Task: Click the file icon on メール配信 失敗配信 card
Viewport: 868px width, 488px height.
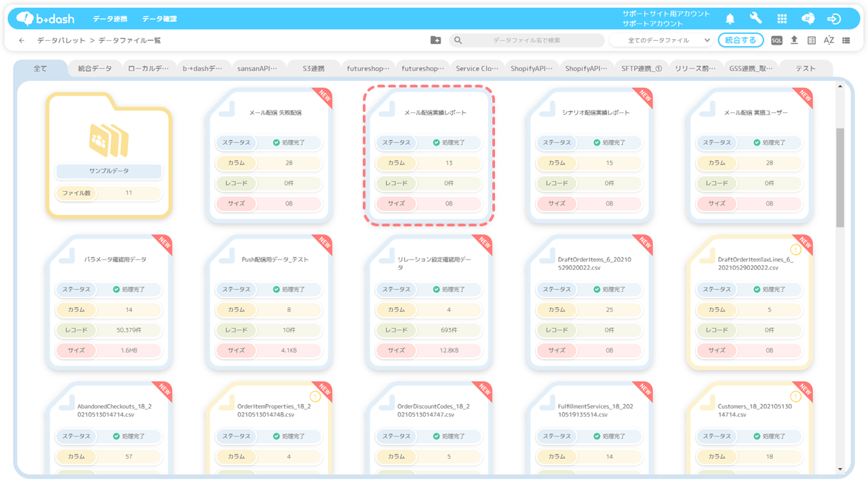Action: point(226,108)
